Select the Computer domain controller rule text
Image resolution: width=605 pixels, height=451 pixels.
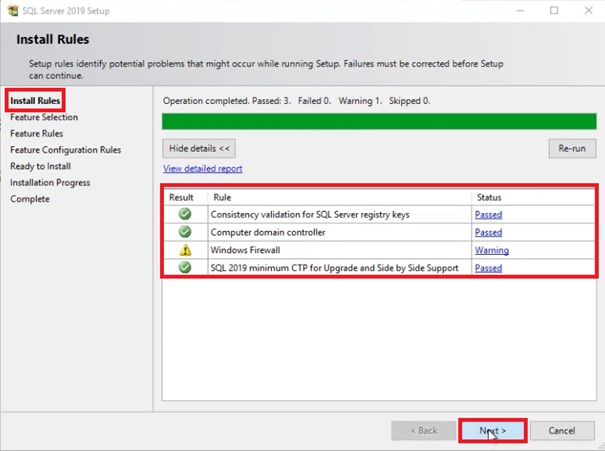268,232
